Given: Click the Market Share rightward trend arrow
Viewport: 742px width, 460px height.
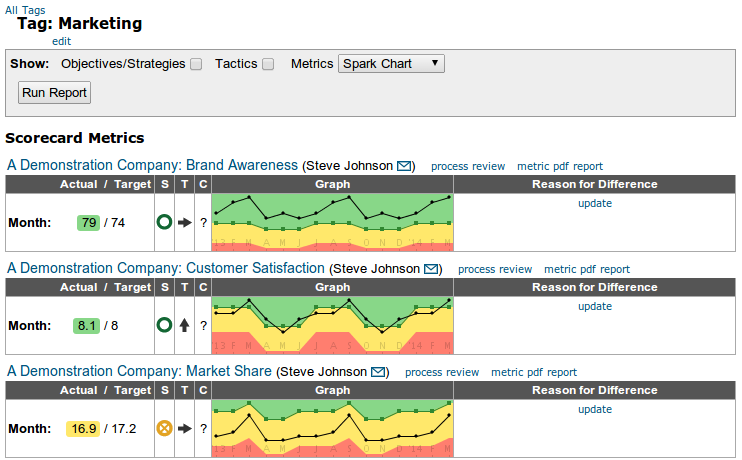Looking at the screenshot, I should [184, 428].
